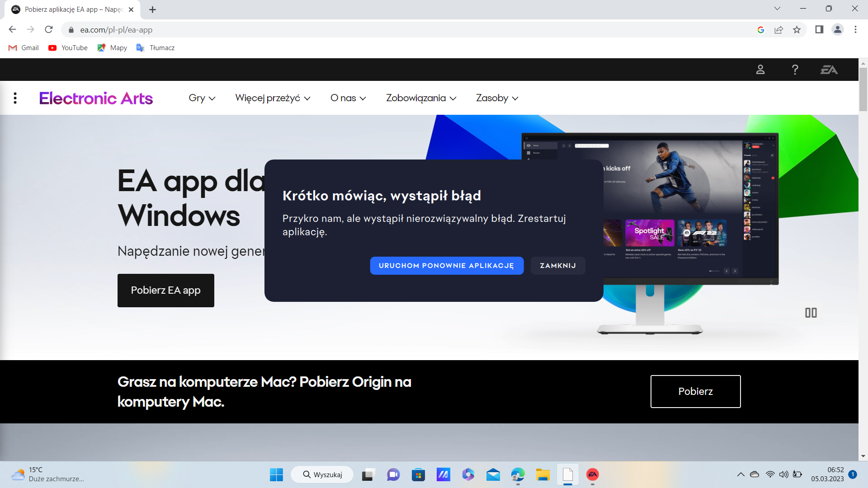
Task: Click the Electronic Arts logo text
Action: coord(96,98)
